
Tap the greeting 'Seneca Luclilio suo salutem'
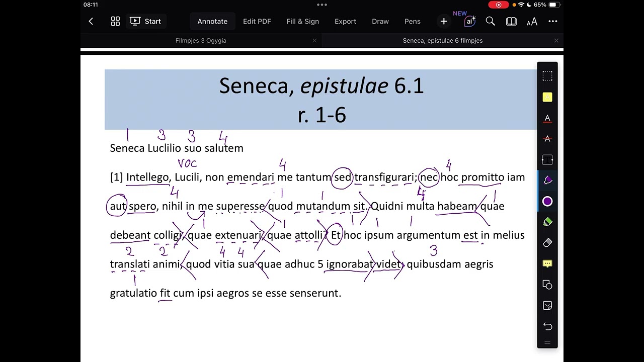[177, 148]
